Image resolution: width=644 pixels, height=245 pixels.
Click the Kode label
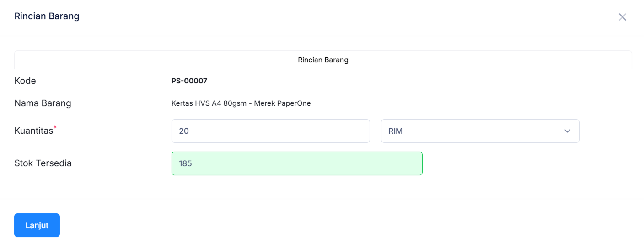(x=25, y=81)
